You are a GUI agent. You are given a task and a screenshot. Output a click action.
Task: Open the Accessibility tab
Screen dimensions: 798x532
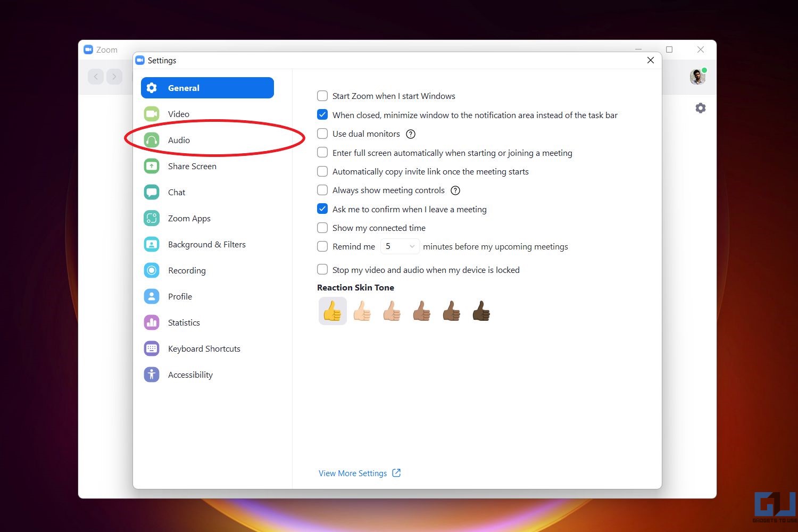tap(207, 375)
